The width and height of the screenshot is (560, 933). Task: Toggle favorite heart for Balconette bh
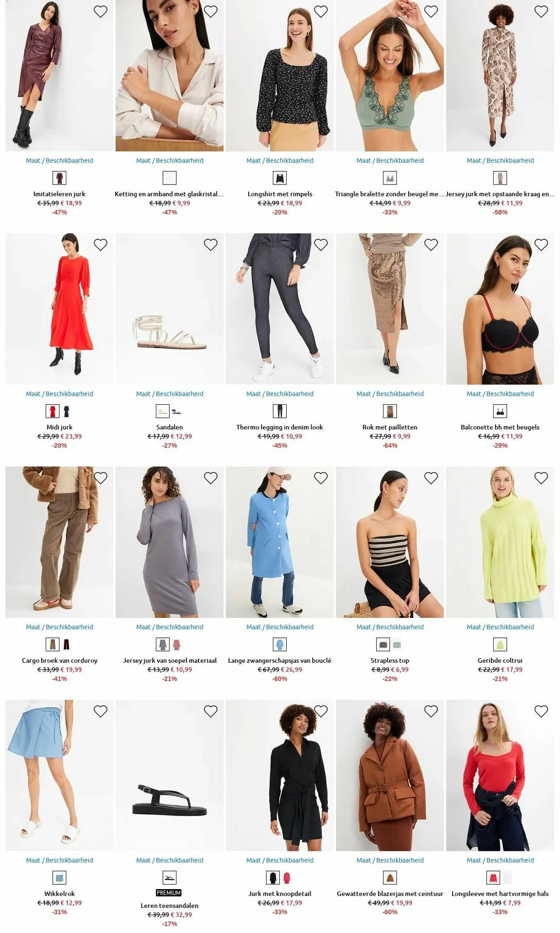pyautogui.click(x=541, y=245)
